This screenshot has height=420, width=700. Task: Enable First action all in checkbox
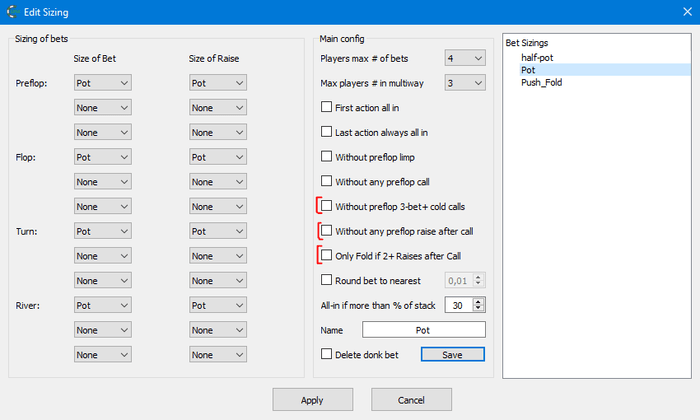tap(327, 107)
